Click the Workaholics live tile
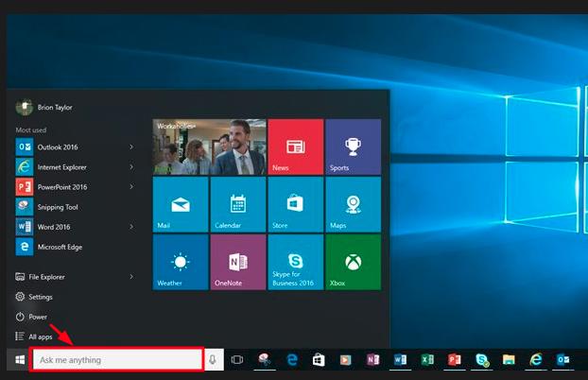The width and height of the screenshot is (588, 380). [209, 147]
